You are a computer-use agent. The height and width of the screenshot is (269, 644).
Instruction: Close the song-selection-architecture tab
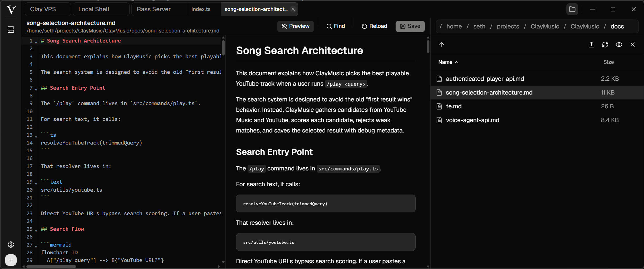click(x=293, y=9)
